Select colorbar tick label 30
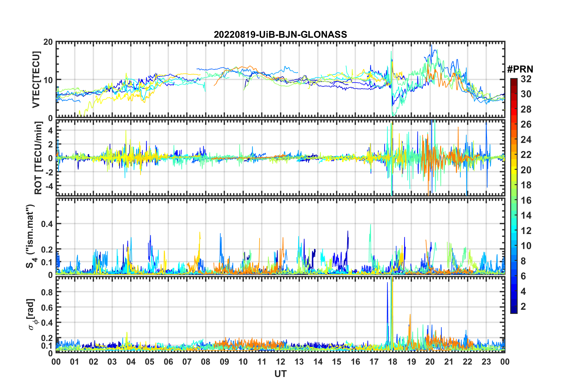This screenshot has height=392, width=561. tap(526, 94)
